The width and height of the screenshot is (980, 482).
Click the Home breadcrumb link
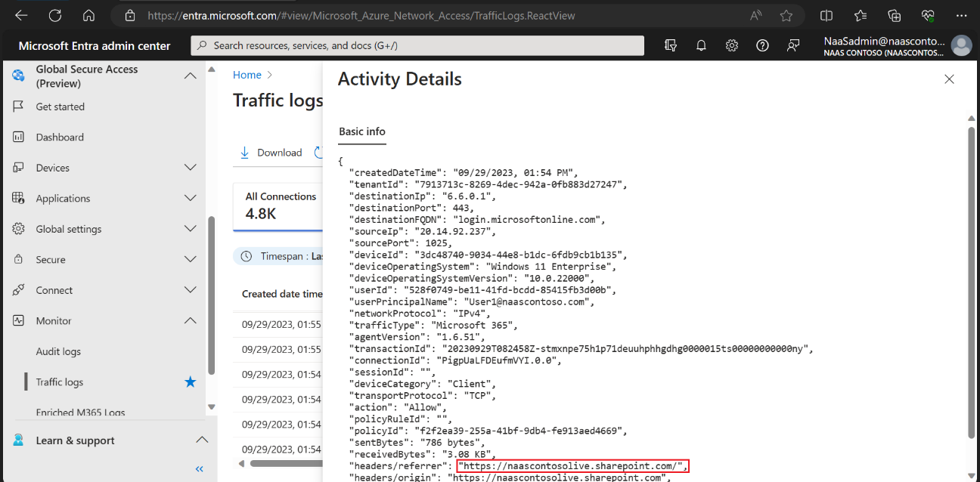click(247, 75)
